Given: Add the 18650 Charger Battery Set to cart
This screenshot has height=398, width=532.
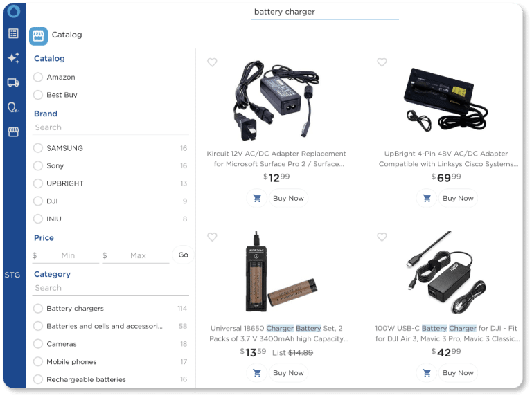Looking at the screenshot, I should coord(256,372).
